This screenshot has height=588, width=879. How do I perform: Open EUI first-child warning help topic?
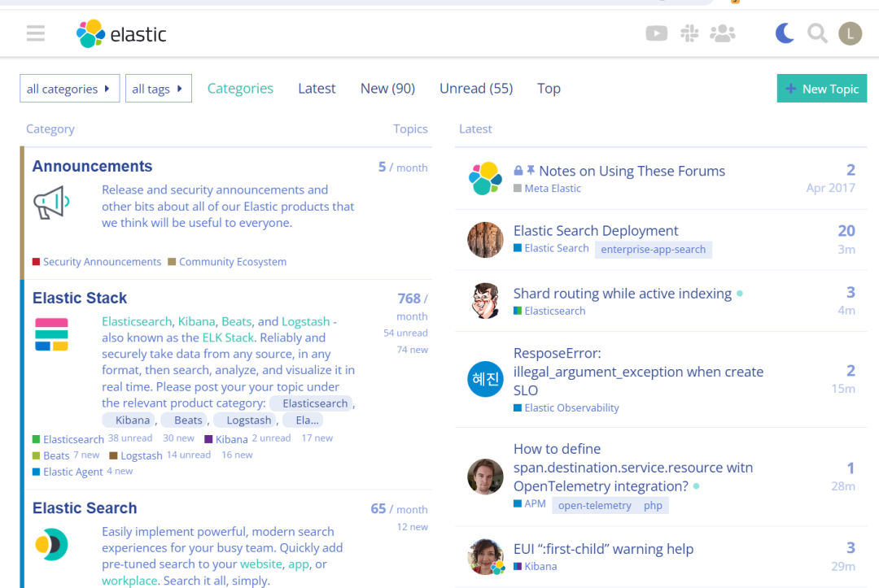(603, 549)
